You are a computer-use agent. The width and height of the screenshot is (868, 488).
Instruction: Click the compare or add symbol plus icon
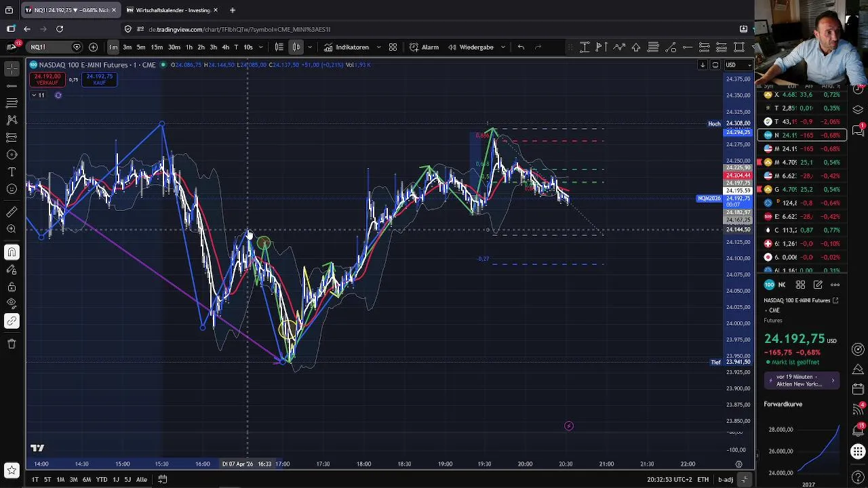(x=93, y=47)
